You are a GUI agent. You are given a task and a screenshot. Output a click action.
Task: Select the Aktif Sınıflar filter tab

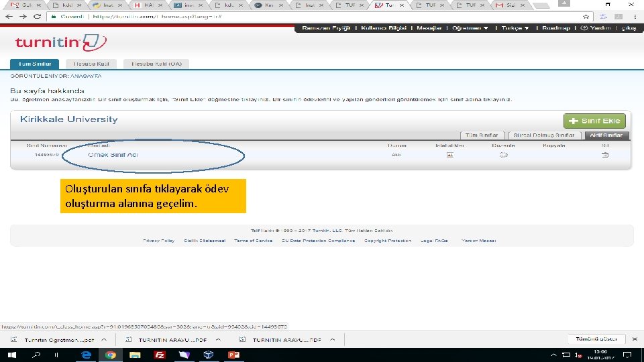point(606,135)
